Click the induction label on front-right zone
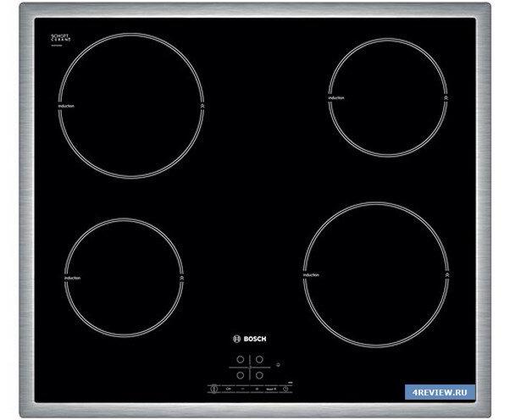This screenshot has height=420, width=510. [311, 275]
